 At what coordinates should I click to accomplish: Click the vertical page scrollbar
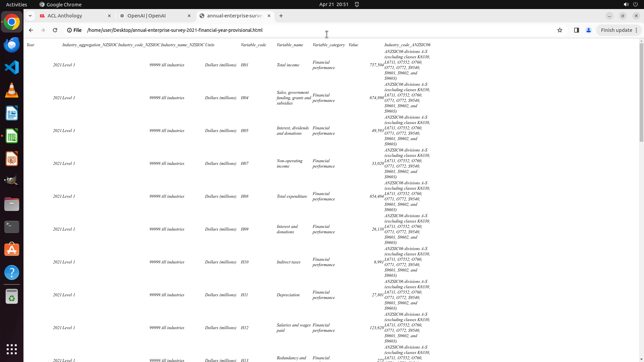click(x=641, y=92)
